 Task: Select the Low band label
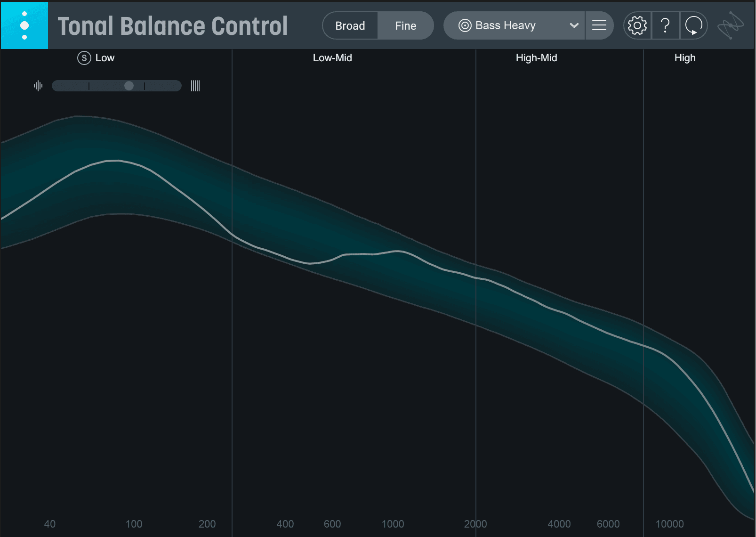(105, 58)
